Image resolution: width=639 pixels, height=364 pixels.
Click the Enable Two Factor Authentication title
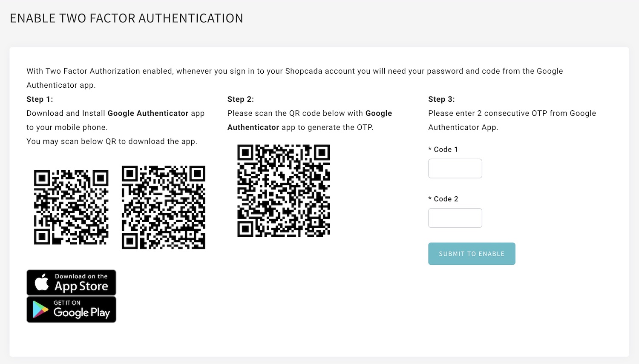coord(127,18)
